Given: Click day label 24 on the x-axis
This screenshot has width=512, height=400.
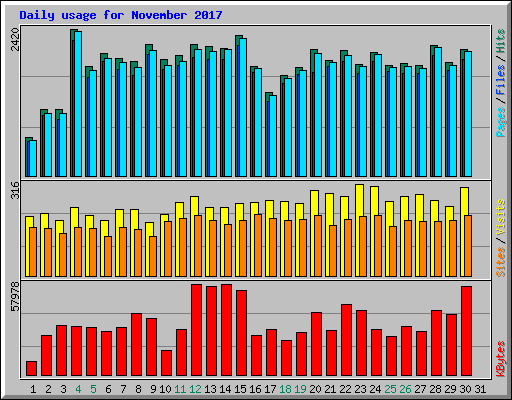Looking at the screenshot, I should pos(375,389).
